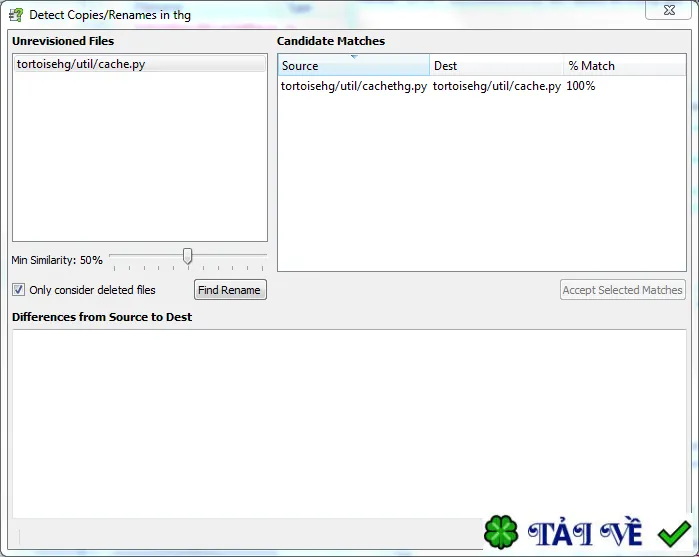Click the 100% match value cell
Image resolution: width=699 pixels, height=557 pixels.
tap(580, 86)
